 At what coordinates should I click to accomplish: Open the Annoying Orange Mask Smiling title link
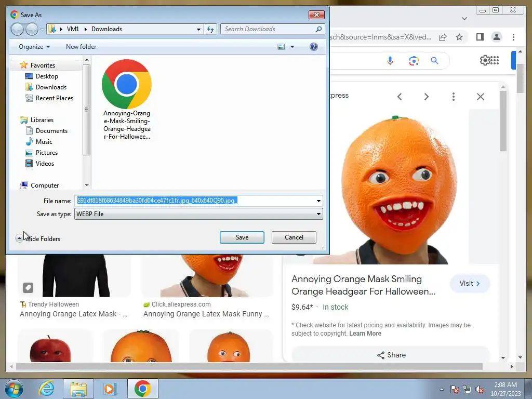363,285
